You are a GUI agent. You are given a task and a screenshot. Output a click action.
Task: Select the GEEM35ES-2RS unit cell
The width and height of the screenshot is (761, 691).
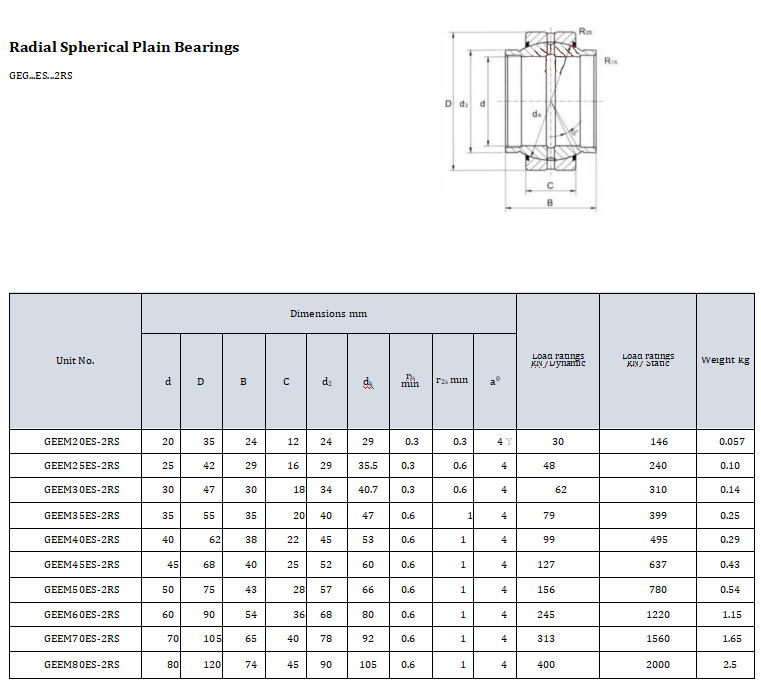tap(81, 515)
